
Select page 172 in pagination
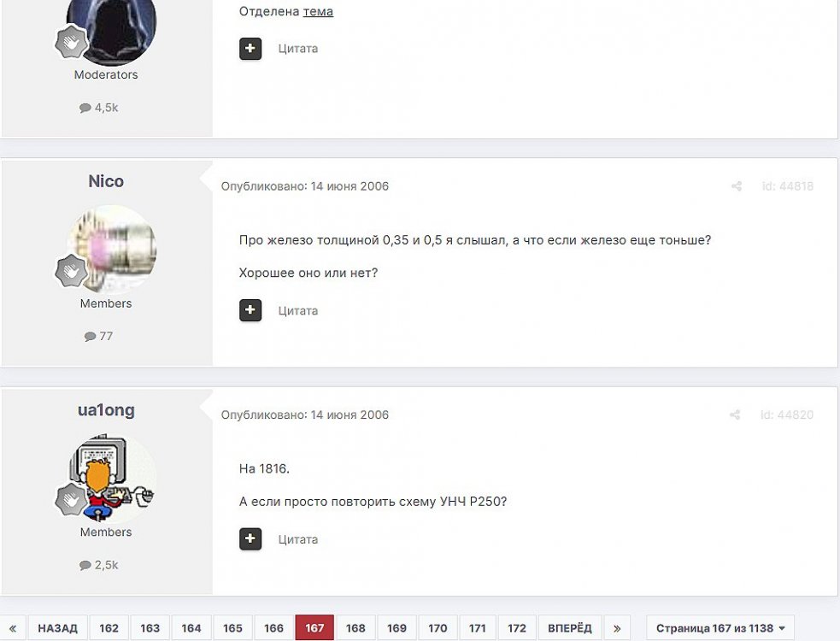(x=517, y=628)
